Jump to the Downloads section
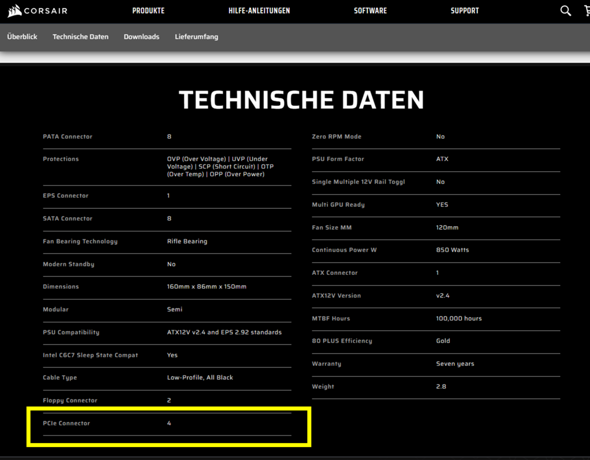Viewport: 590px width, 460px height. (141, 36)
